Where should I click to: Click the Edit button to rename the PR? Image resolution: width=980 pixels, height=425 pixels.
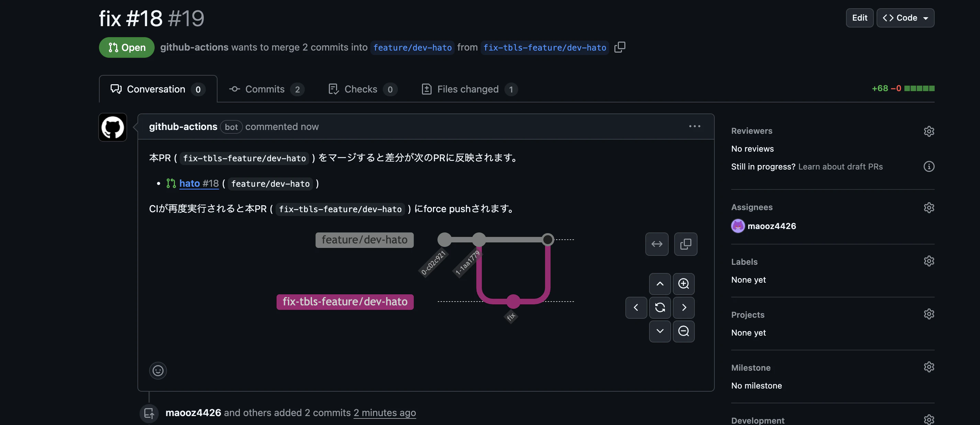coord(860,18)
